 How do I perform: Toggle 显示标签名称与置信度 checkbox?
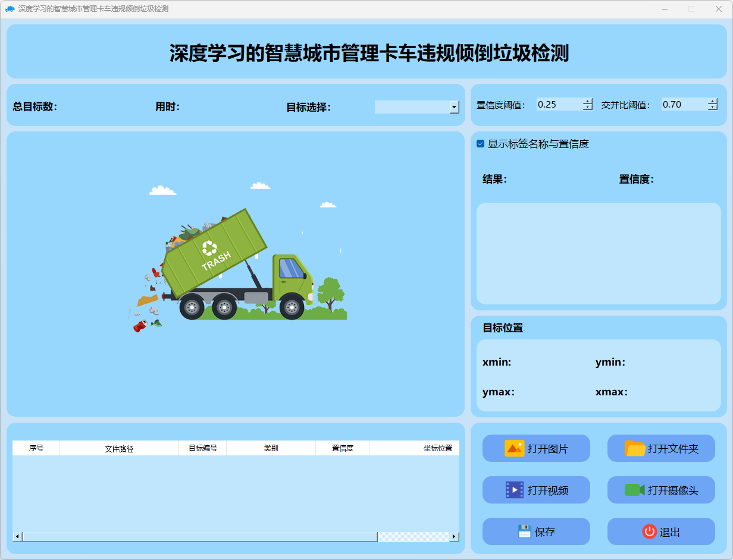point(481,144)
